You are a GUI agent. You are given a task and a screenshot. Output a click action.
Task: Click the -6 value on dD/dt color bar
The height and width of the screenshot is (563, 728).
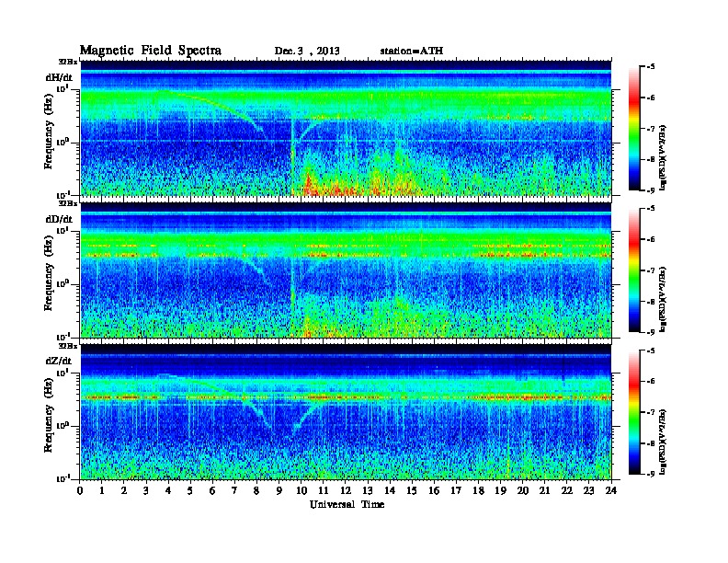pyautogui.click(x=651, y=239)
